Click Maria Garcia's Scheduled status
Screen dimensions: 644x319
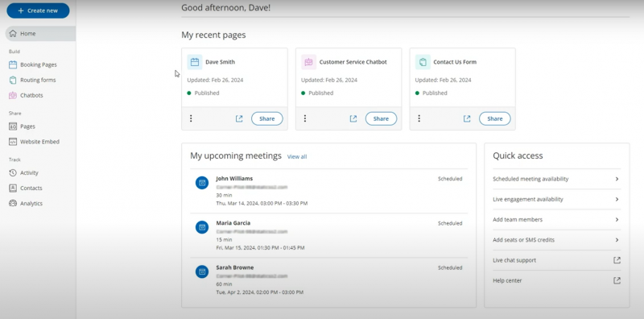(x=450, y=223)
